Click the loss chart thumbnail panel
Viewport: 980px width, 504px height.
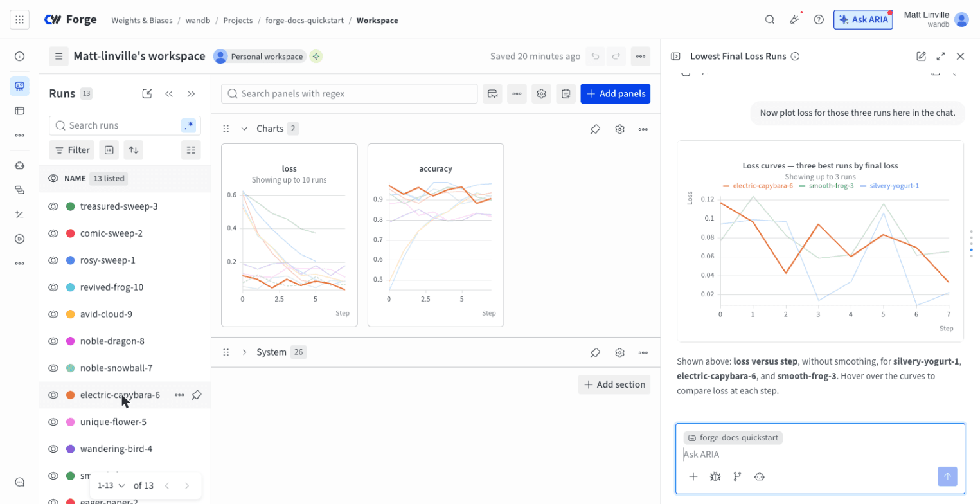click(x=289, y=235)
